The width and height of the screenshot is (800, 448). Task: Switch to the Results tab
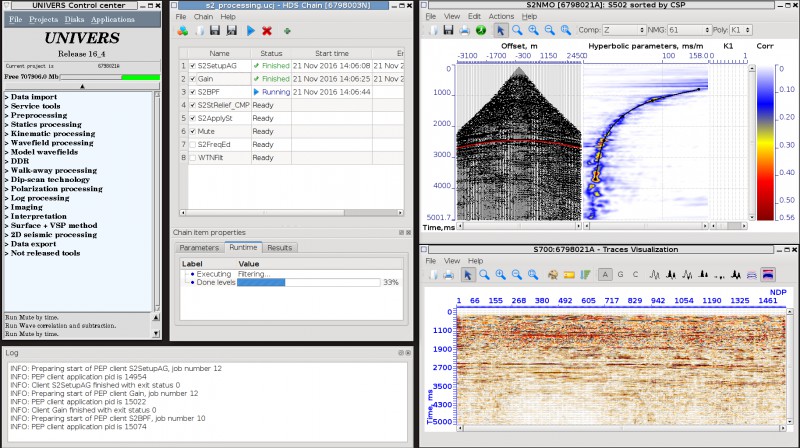[280, 247]
